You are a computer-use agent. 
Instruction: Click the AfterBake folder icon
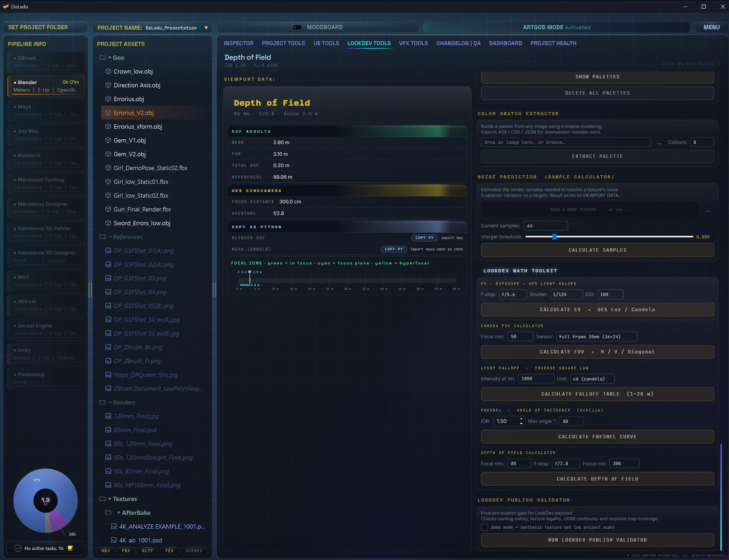108,513
